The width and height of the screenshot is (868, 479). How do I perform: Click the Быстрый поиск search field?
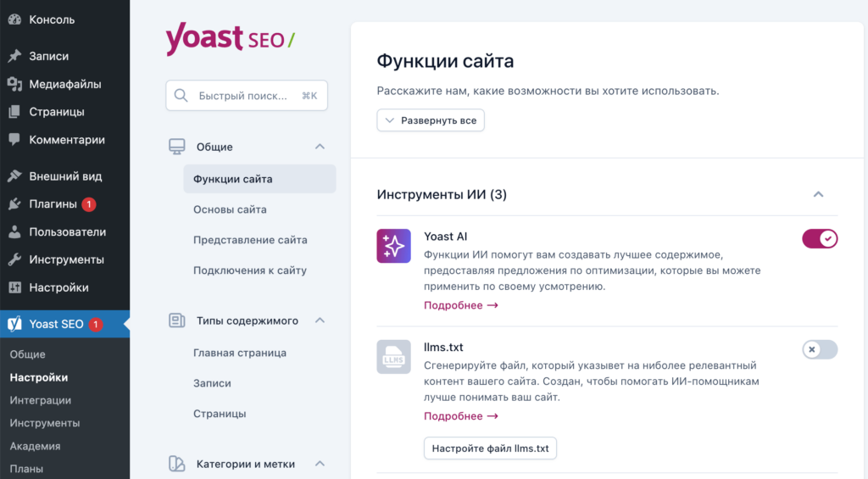[247, 95]
